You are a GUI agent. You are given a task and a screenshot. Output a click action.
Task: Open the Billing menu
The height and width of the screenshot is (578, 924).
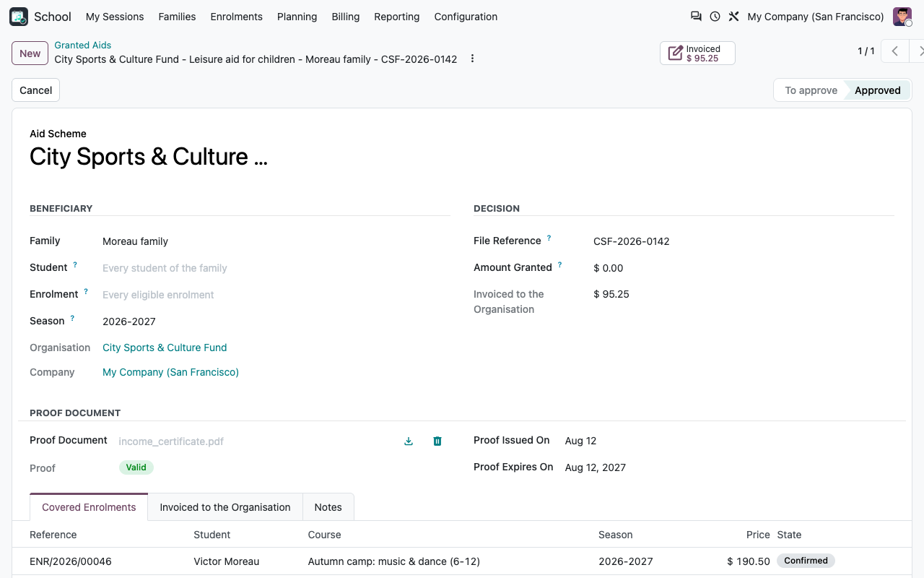tap(346, 17)
